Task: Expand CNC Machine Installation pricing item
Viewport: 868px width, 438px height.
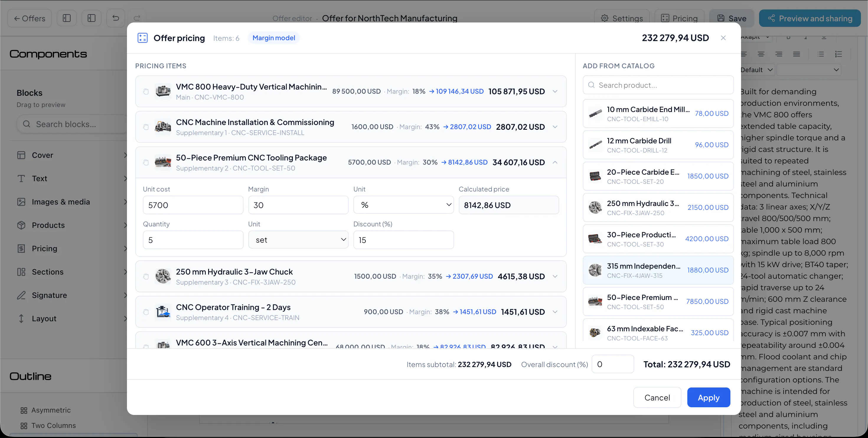Action: [x=555, y=127]
